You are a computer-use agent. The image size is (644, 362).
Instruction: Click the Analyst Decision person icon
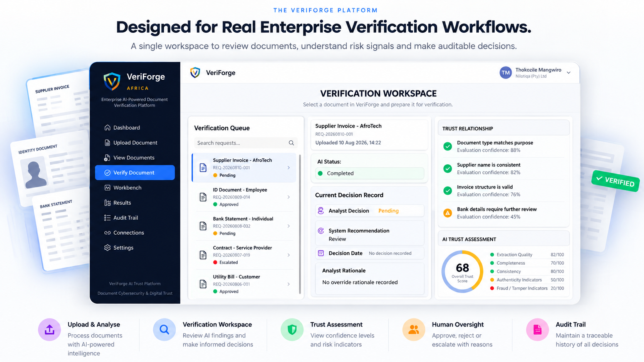tap(321, 211)
